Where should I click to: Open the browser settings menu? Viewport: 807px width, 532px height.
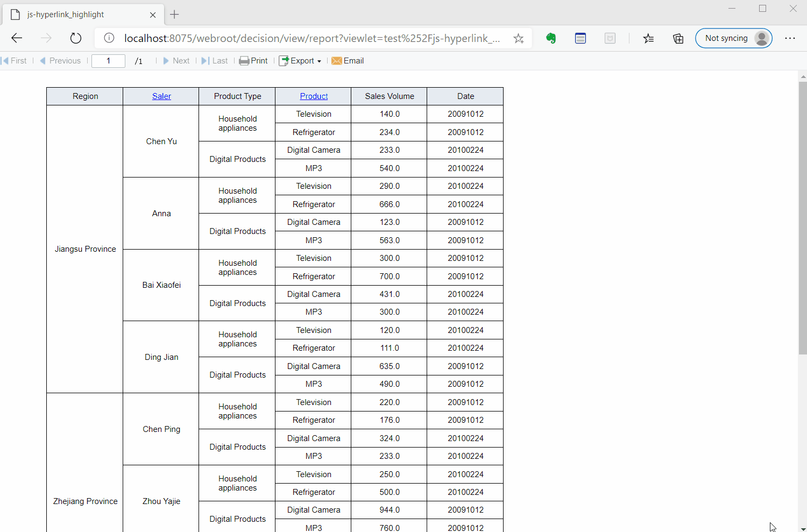point(790,38)
